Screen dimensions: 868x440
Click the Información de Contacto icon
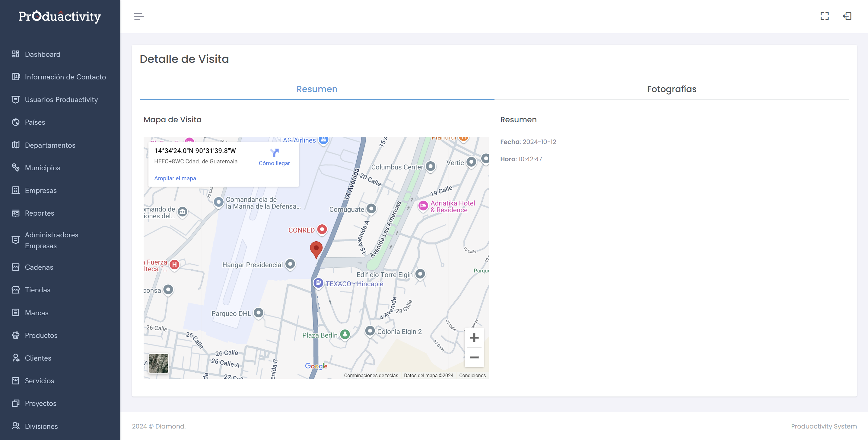pos(15,76)
